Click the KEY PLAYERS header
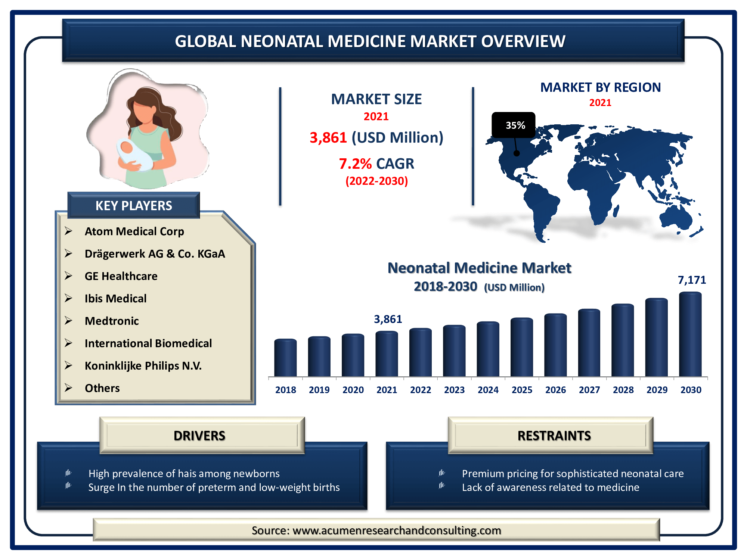 [x=134, y=205]
